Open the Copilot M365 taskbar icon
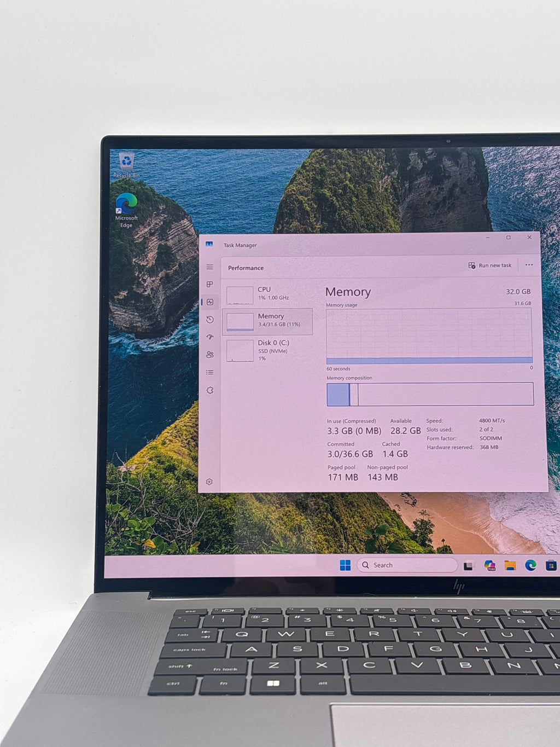560x747 pixels. [x=489, y=565]
